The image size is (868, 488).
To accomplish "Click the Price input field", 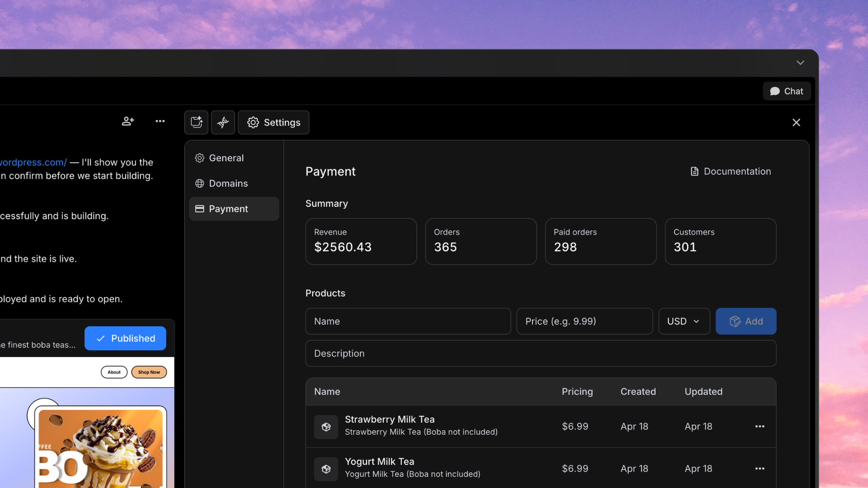I will (584, 321).
